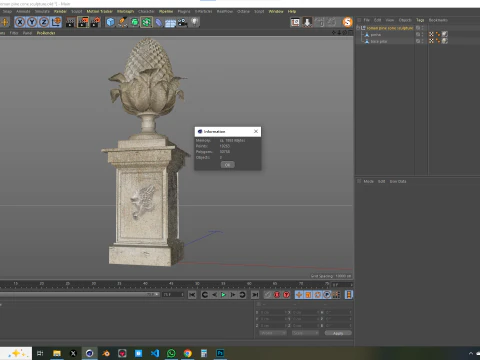Step to next frame
This screenshot has width=480, height=360.
[233, 295]
